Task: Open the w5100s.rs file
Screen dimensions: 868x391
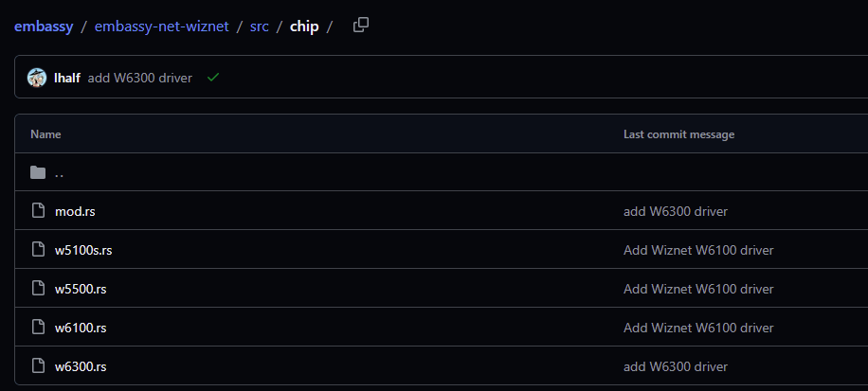Action: pos(83,250)
